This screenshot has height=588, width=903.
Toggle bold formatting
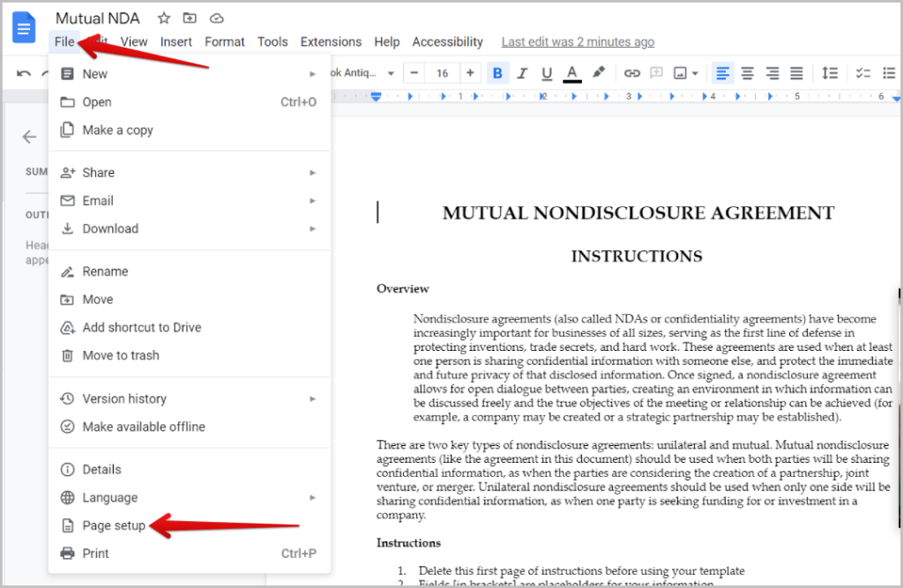[x=497, y=73]
